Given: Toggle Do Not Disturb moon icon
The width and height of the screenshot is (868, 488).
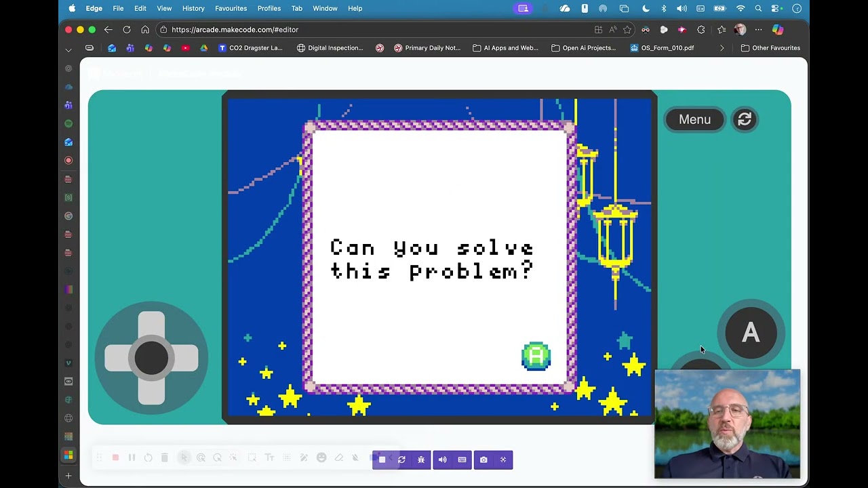Looking at the screenshot, I should (646, 8).
